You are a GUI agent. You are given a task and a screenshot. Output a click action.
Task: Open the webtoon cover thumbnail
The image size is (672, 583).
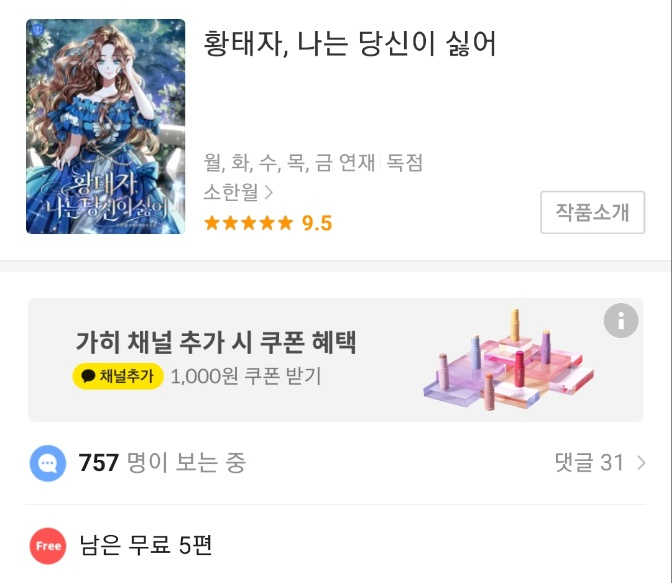tap(105, 127)
